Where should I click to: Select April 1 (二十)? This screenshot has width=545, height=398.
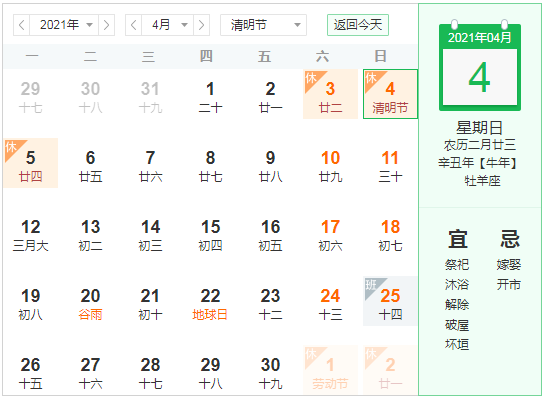pos(210,94)
